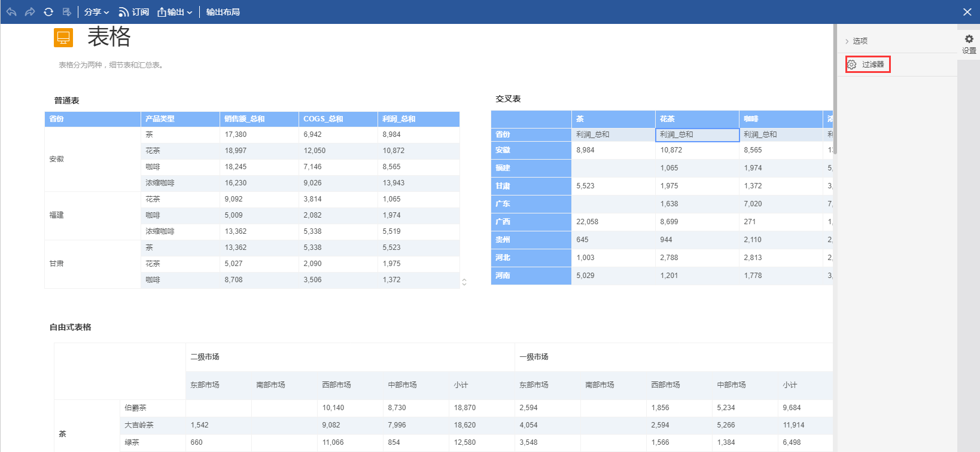This screenshot has height=452, width=980.
Task: Click the 销售额_总和 column header
Action: point(258,119)
